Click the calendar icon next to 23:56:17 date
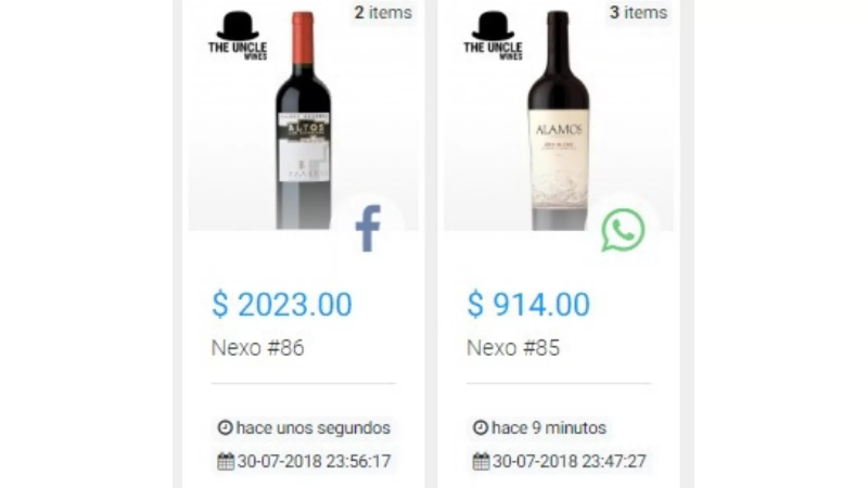This screenshot has width=868, height=488. [226, 461]
